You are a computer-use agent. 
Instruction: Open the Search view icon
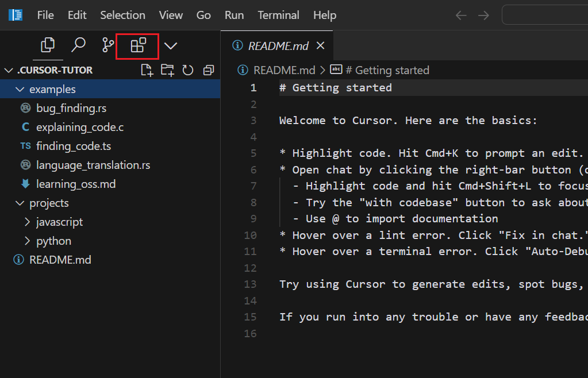coord(78,45)
